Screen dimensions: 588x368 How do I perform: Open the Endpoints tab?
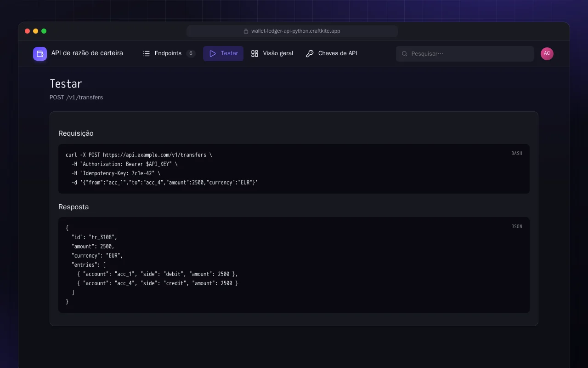point(169,53)
